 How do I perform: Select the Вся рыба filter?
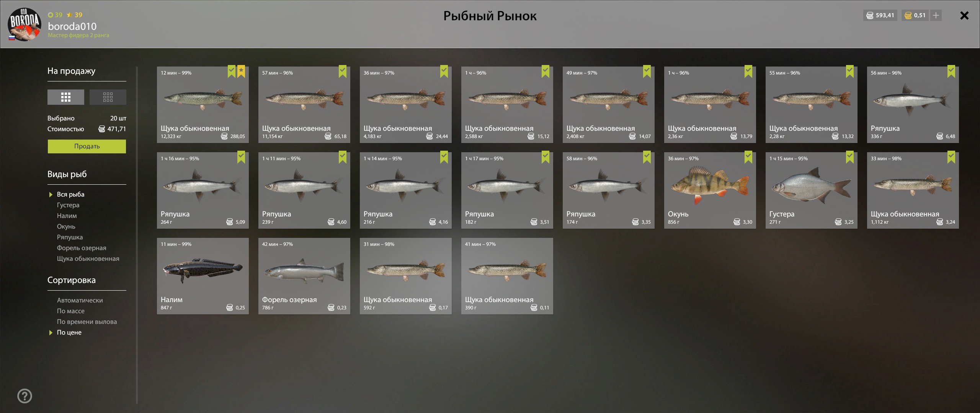[70, 194]
